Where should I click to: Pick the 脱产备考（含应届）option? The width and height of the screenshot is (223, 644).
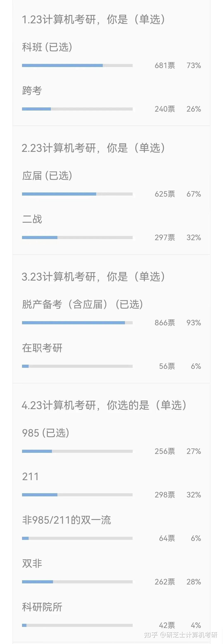tap(82, 304)
